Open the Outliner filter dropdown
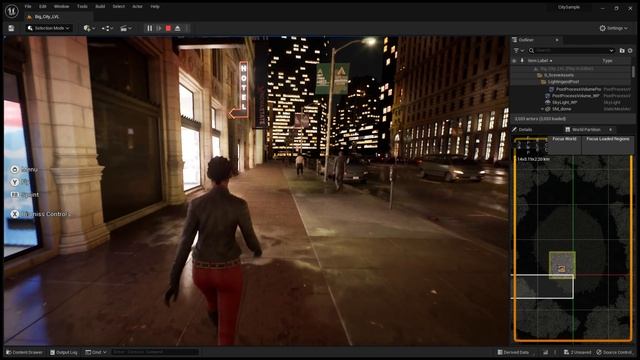Viewport: 640px width, 360px height. (x=518, y=51)
